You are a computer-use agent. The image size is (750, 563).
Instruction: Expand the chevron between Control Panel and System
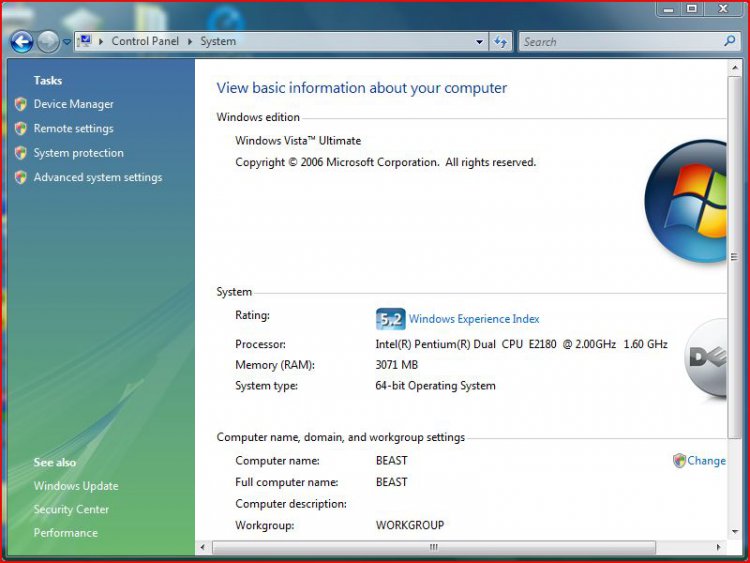[x=190, y=42]
